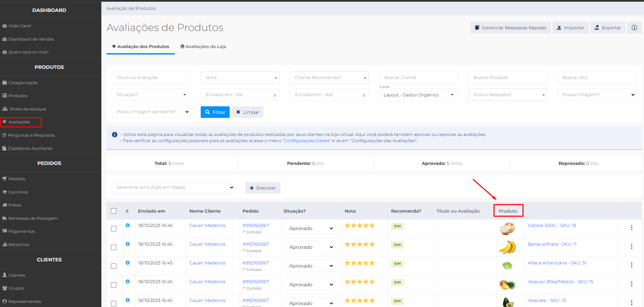644x307 pixels.
Task: Change Aprovado status for Banana Prata review
Action: coord(309,247)
